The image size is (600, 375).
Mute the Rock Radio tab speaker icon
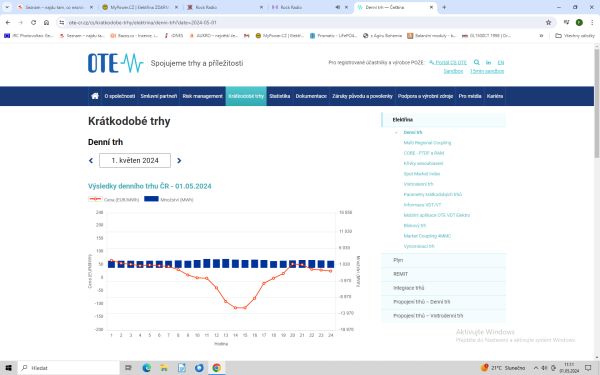tap(338, 7)
